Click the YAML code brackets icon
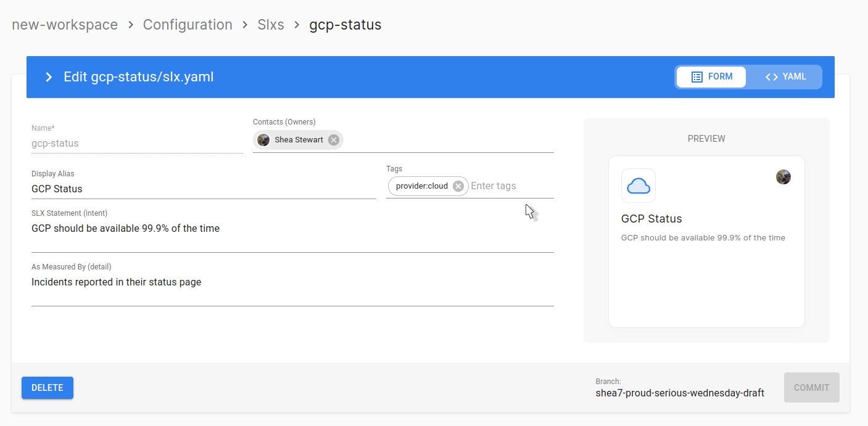Viewport: 868px width, 426px height. (771, 77)
